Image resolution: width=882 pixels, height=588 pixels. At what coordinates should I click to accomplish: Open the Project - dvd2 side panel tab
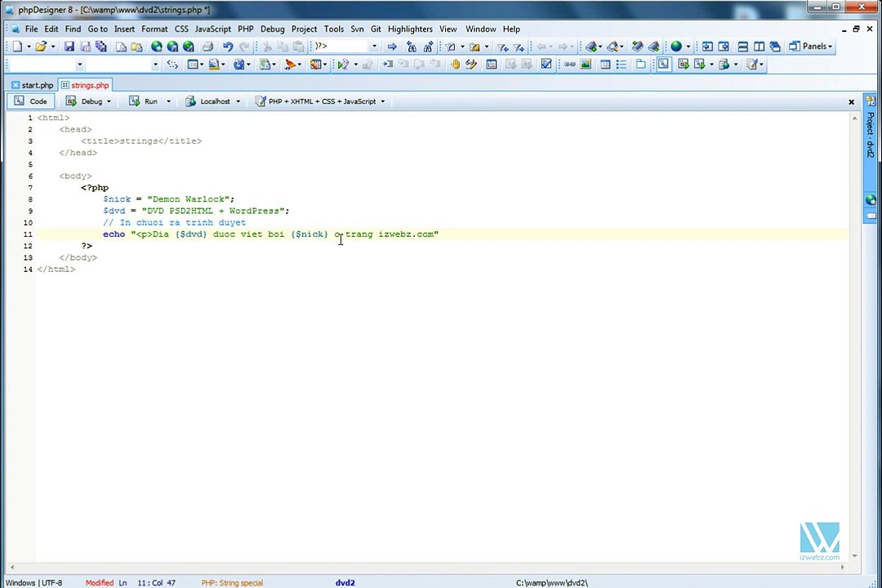point(871,133)
